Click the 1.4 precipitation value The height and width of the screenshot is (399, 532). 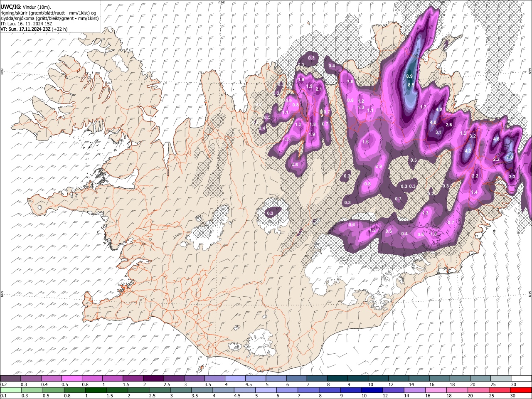tap(474, 192)
